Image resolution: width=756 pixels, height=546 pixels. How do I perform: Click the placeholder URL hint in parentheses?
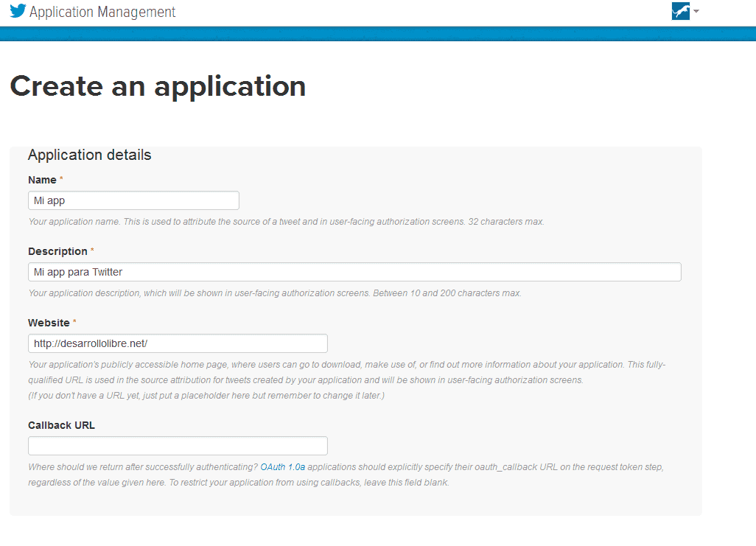206,396
